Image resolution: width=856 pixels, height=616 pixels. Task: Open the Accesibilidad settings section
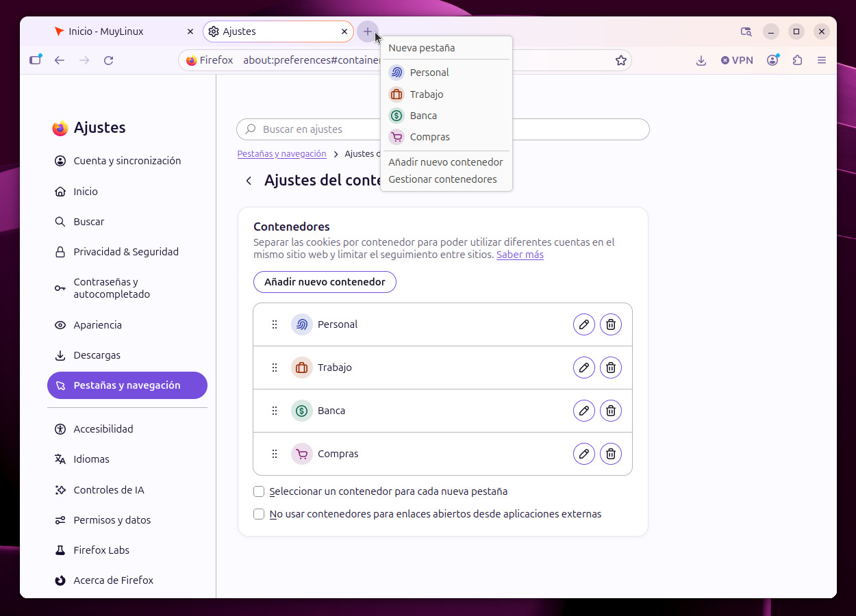[127, 429]
